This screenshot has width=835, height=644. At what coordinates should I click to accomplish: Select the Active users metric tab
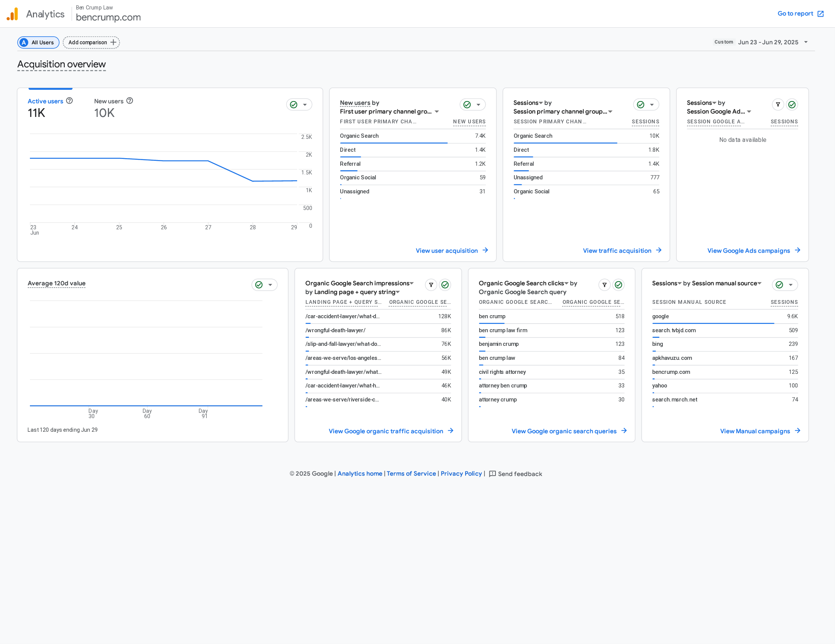click(45, 101)
